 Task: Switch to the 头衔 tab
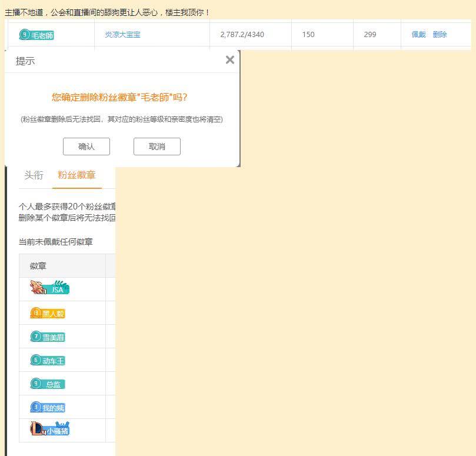click(34, 175)
